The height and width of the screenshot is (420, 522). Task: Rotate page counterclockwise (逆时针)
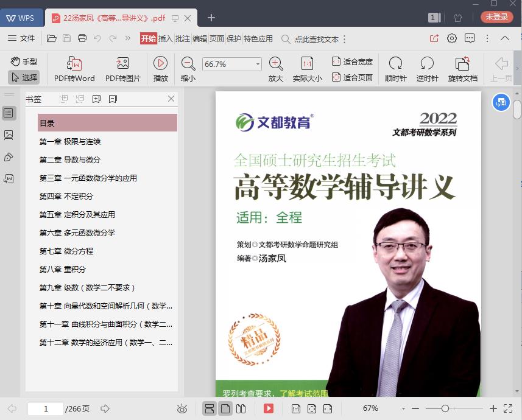coord(427,69)
